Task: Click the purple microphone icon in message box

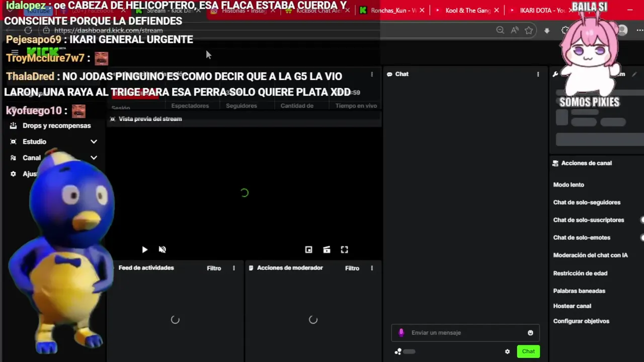Action: 401,332
